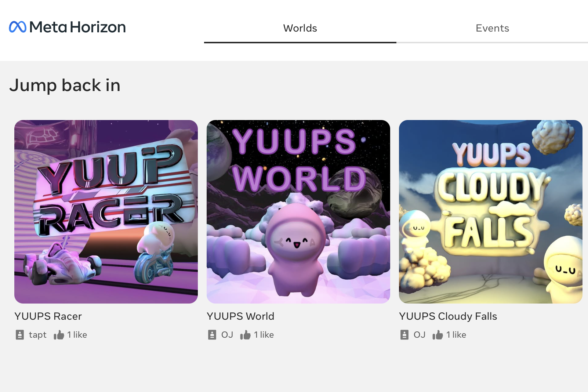
Task: Open the YUUPS Cloudy Falls thumbnail image
Action: coord(491,212)
